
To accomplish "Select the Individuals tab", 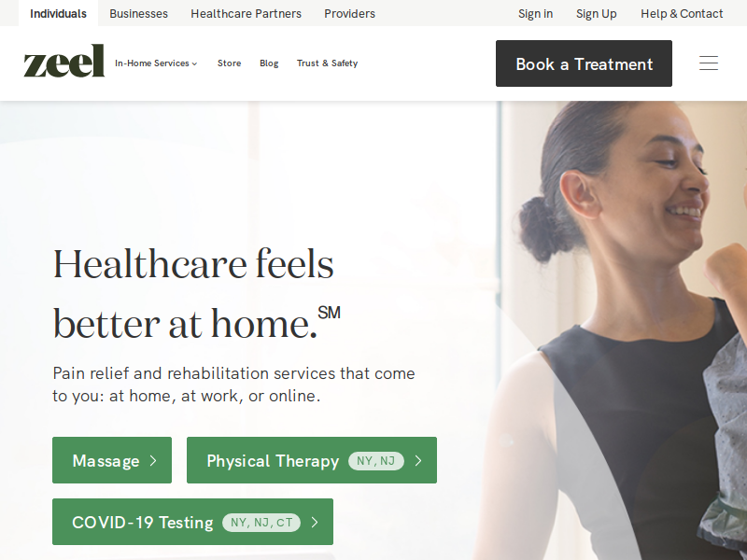I will pos(58,13).
